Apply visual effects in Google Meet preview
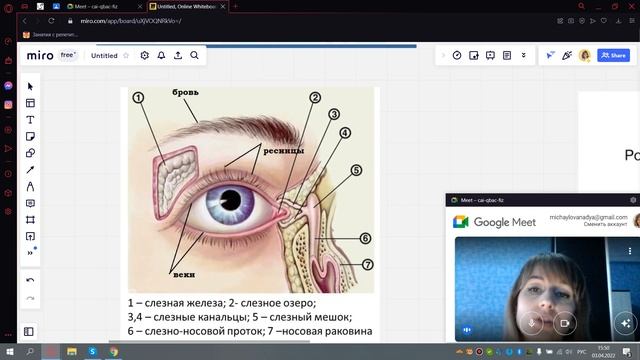The image size is (640, 360). [626, 323]
